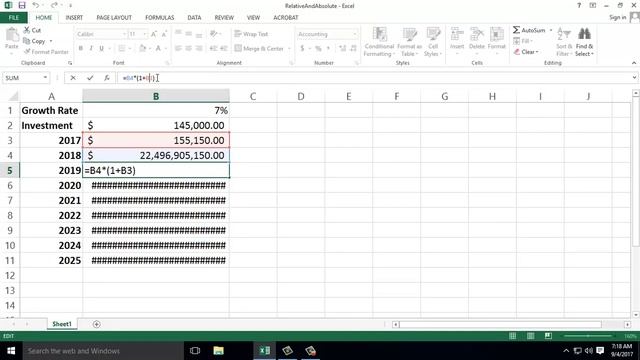Click the Save icon in quick access toolbar
640x360 pixels.
[22, 5]
